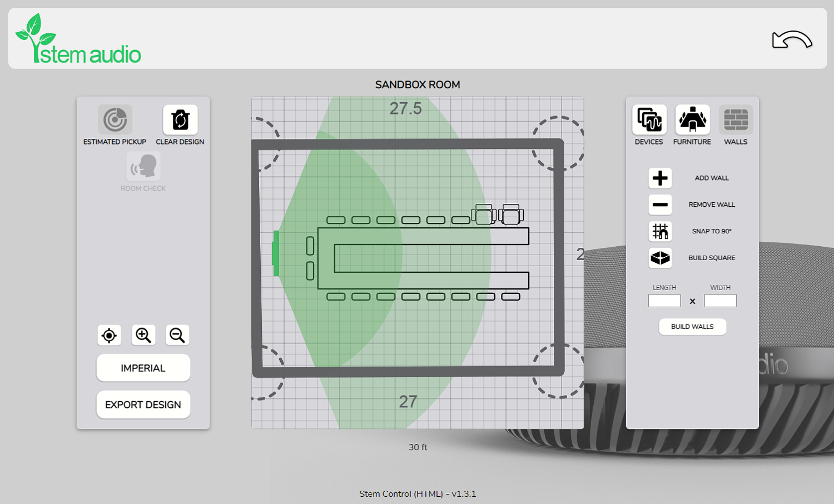Viewport: 834px width, 504px height.
Task: Click the Length input field
Action: click(x=664, y=301)
